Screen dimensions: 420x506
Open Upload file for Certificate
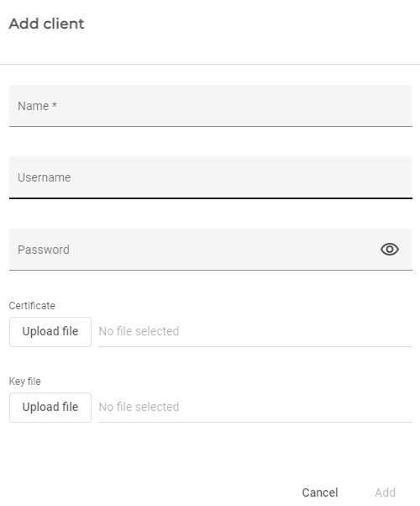[x=50, y=332]
